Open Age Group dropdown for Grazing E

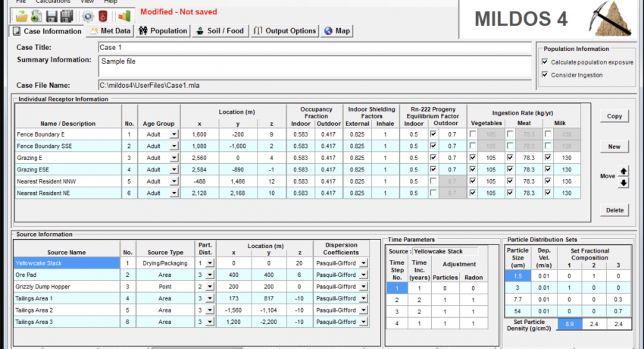click(174, 158)
